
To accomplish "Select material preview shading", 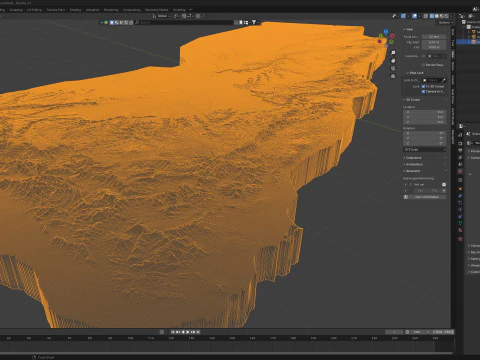I will tap(442, 16).
